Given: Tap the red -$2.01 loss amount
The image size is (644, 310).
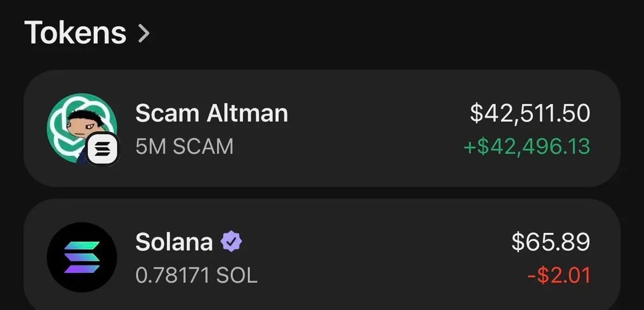Looking at the screenshot, I should point(559,276).
